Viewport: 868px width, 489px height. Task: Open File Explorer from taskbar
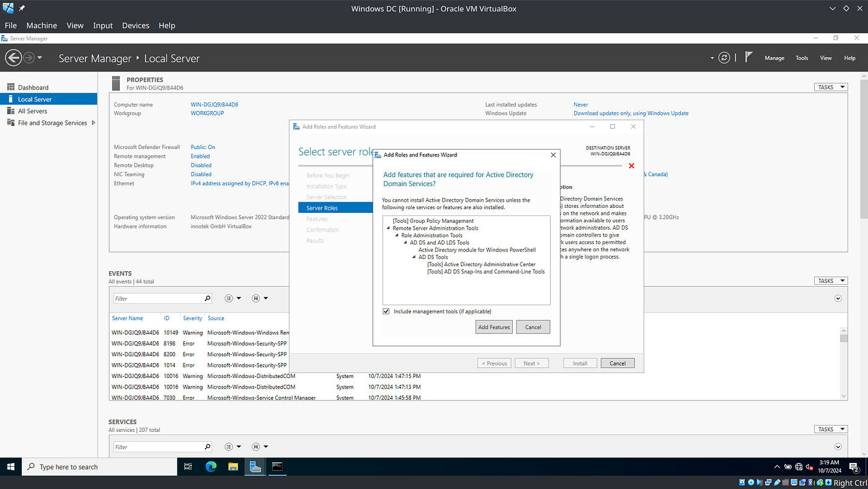[x=233, y=467]
